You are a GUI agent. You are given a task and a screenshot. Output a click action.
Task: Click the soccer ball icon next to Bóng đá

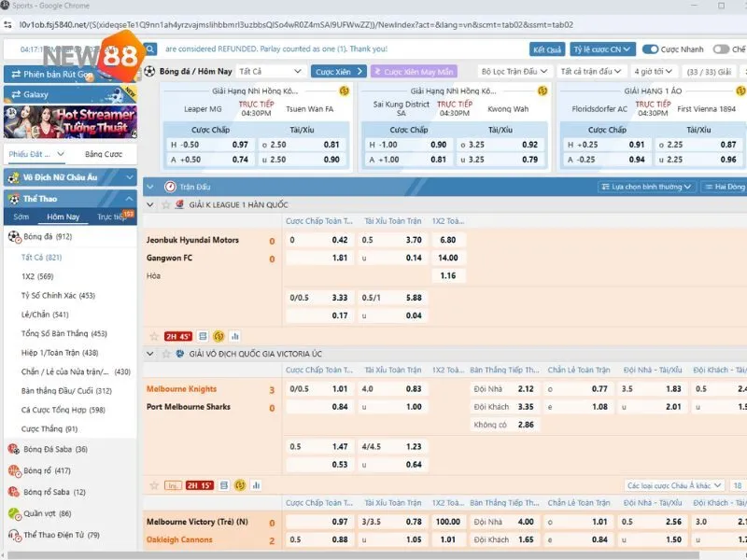[14, 236]
